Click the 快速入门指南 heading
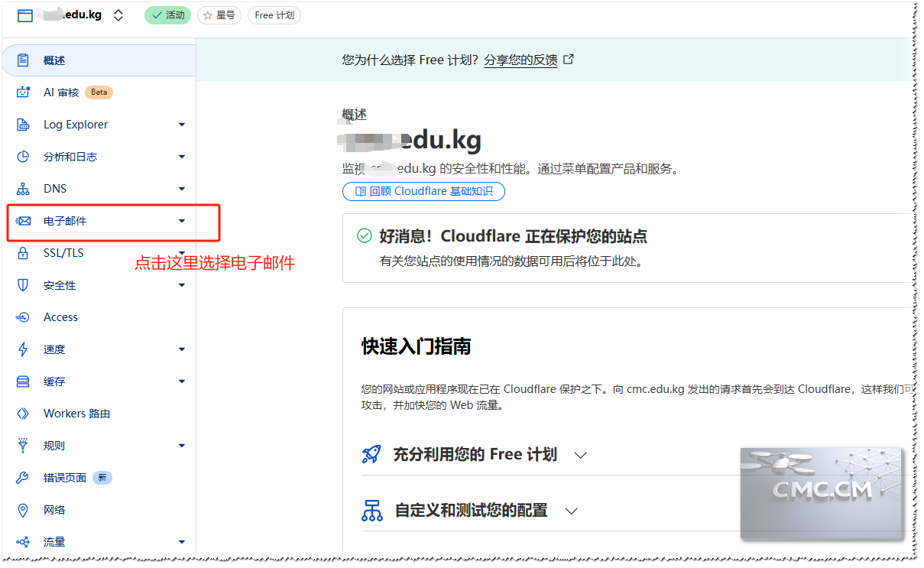This screenshot has width=924, height=568. pyautogui.click(x=417, y=346)
